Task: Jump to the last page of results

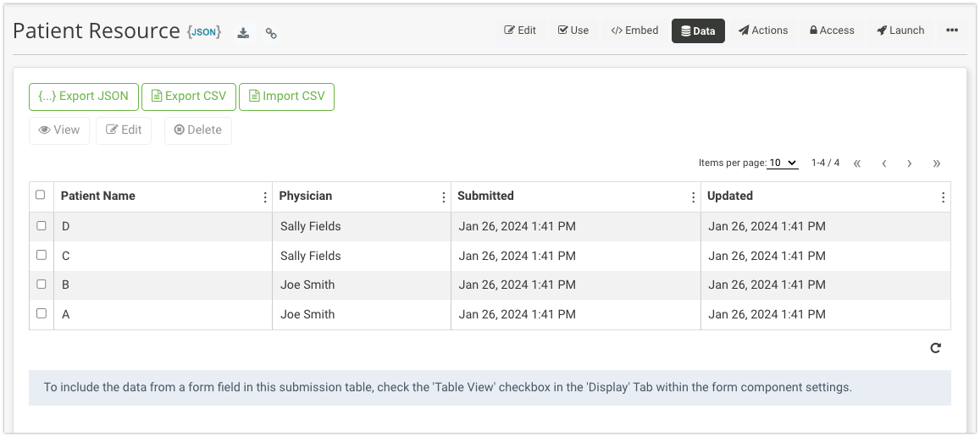Action: (x=936, y=163)
